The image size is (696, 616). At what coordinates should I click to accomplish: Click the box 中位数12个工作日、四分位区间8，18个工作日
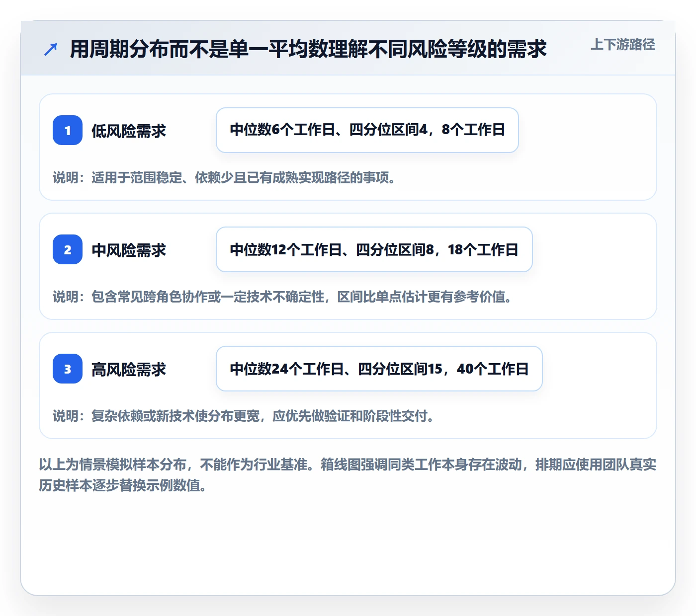click(x=374, y=249)
